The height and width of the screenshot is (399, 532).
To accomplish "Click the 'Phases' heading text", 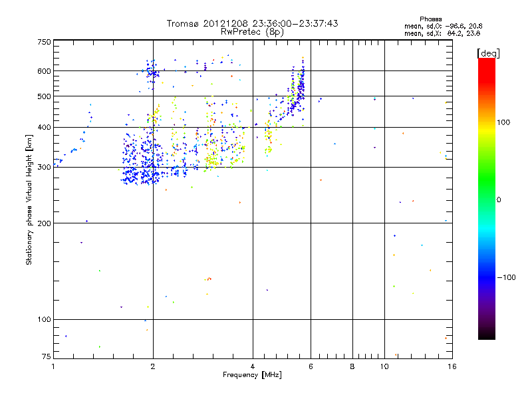I will (430, 19).
